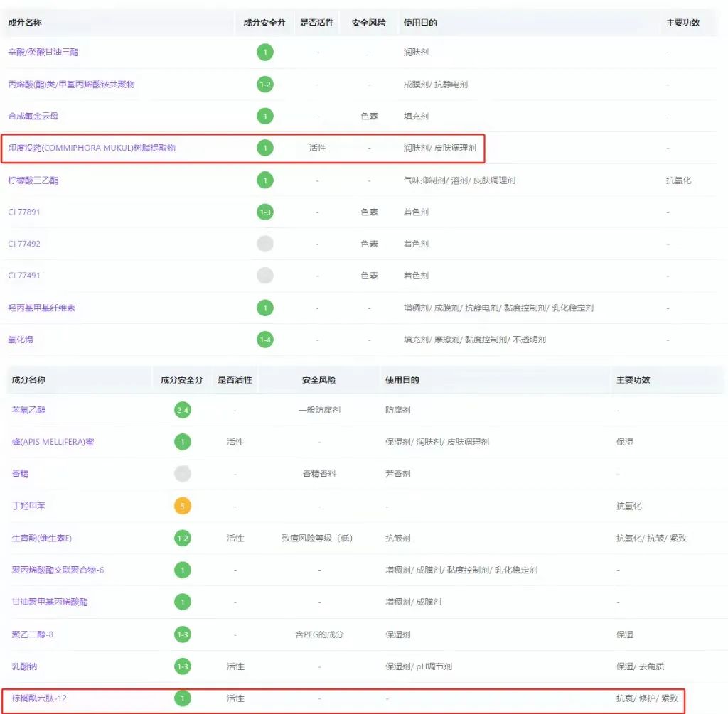Click the green 1-3 badge beside CI 77891
Image resolution: width=728 pixels, height=714 pixels.
click(264, 212)
